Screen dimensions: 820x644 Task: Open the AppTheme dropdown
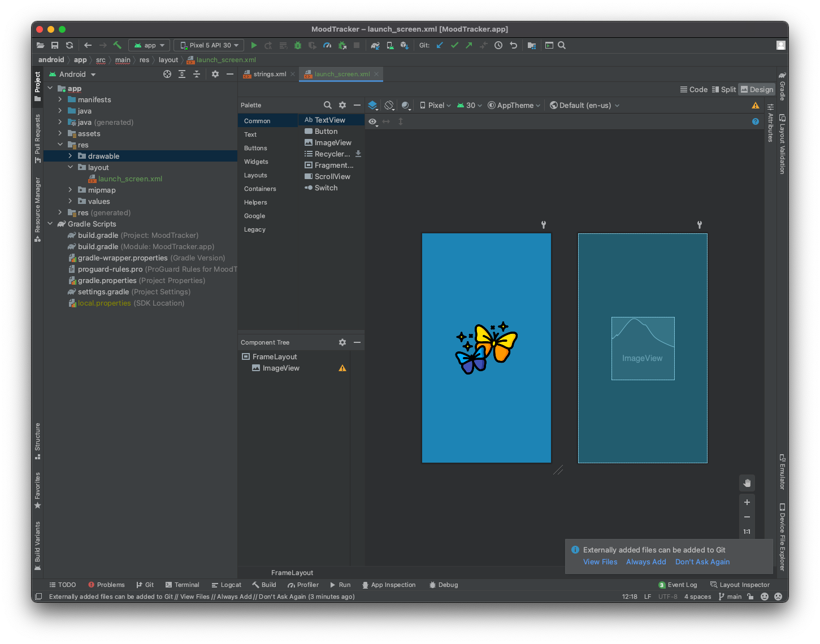(x=514, y=105)
